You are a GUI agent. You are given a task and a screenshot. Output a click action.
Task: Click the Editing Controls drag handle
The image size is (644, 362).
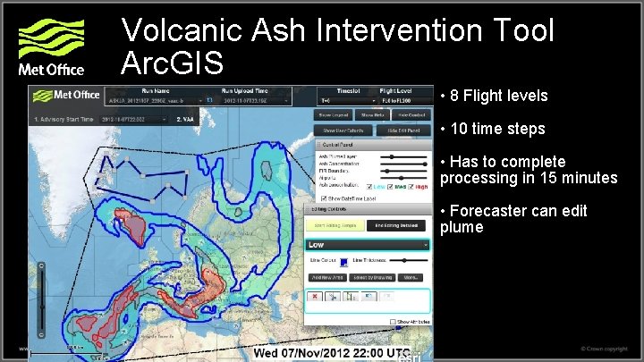click(x=307, y=209)
